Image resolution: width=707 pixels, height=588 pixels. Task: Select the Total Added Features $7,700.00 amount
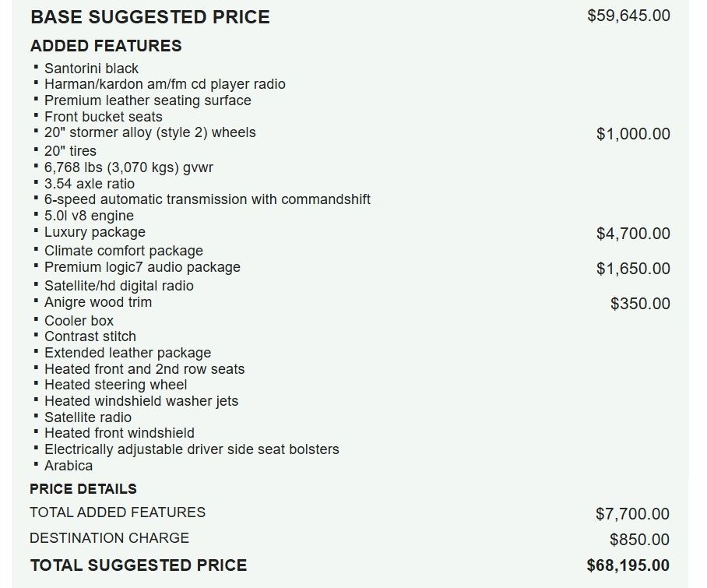[x=632, y=514]
